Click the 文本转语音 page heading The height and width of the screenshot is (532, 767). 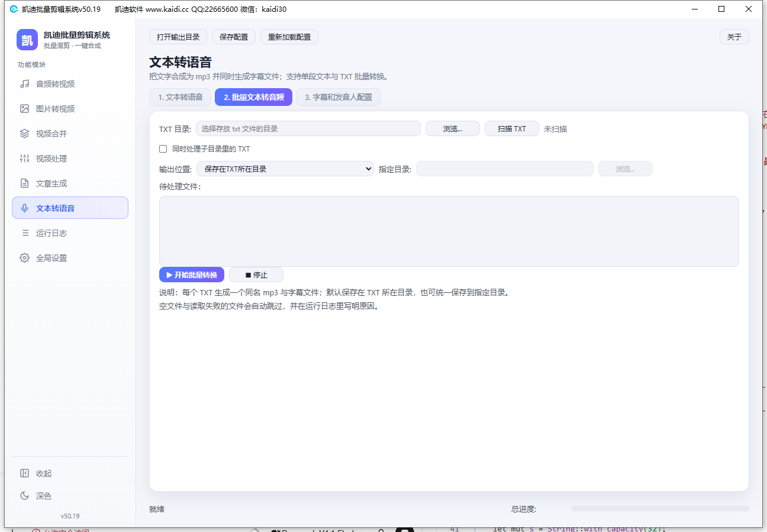click(x=181, y=62)
